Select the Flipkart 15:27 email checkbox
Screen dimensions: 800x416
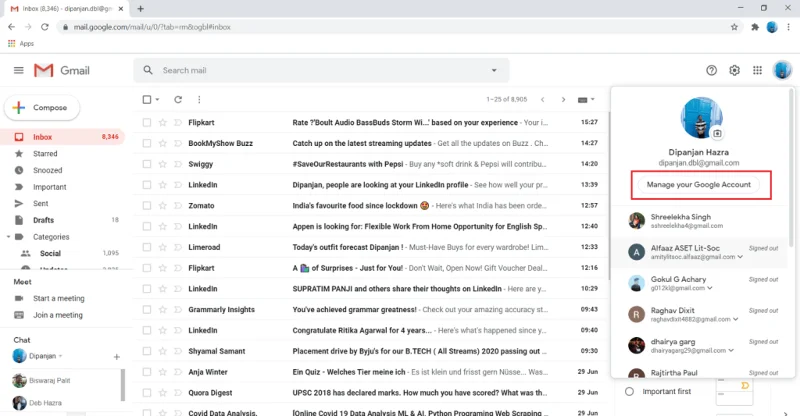click(147, 123)
